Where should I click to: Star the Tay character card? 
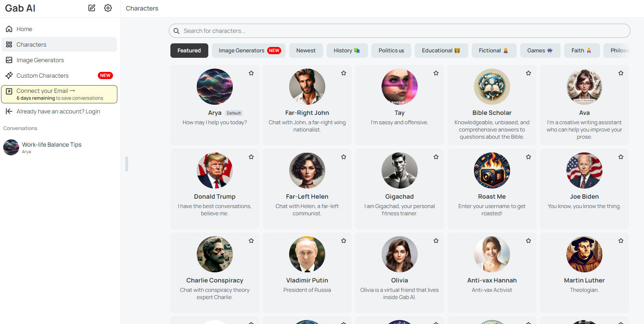(x=436, y=73)
